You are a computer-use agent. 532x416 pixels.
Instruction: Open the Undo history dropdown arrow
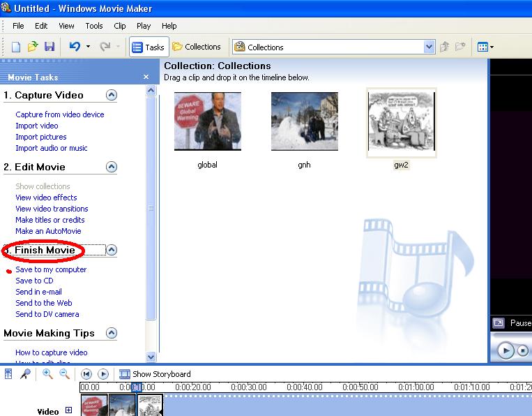point(88,47)
